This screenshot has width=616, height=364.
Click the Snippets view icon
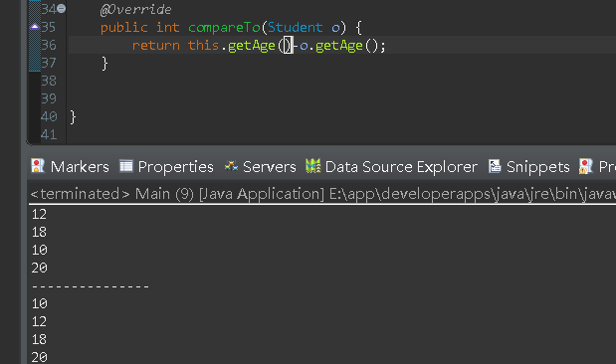pos(495,166)
